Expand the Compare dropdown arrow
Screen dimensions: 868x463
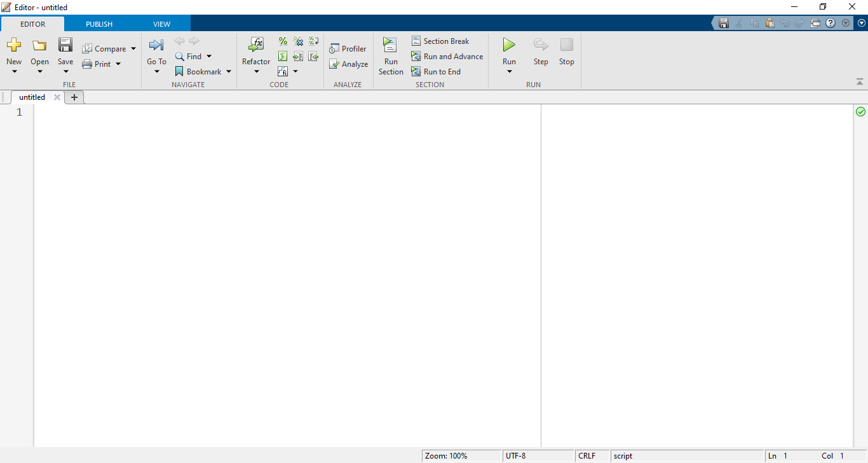coord(133,49)
